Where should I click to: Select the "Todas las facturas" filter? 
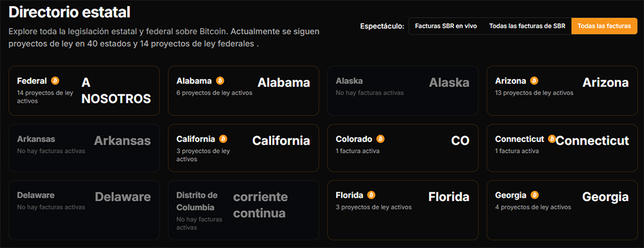[x=604, y=26]
